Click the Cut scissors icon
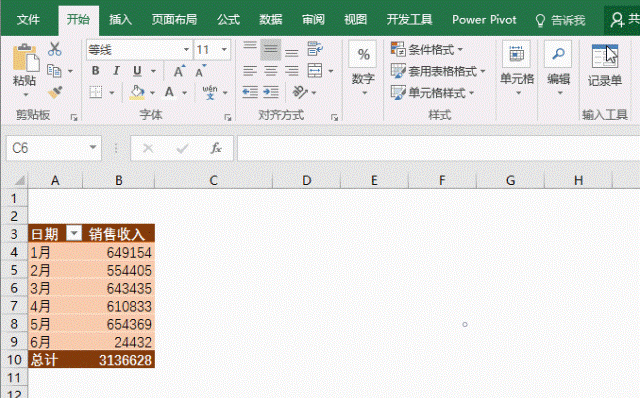The image size is (640, 398). point(55,49)
